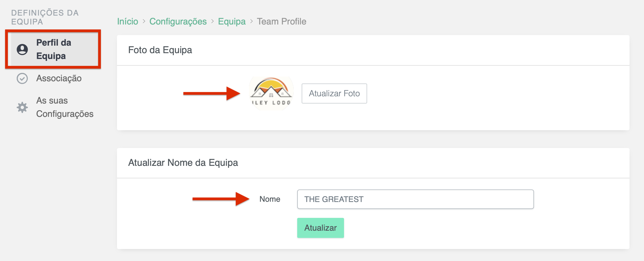Click inside the Nome text field
Image resolution: width=644 pixels, height=261 pixels.
(416, 199)
